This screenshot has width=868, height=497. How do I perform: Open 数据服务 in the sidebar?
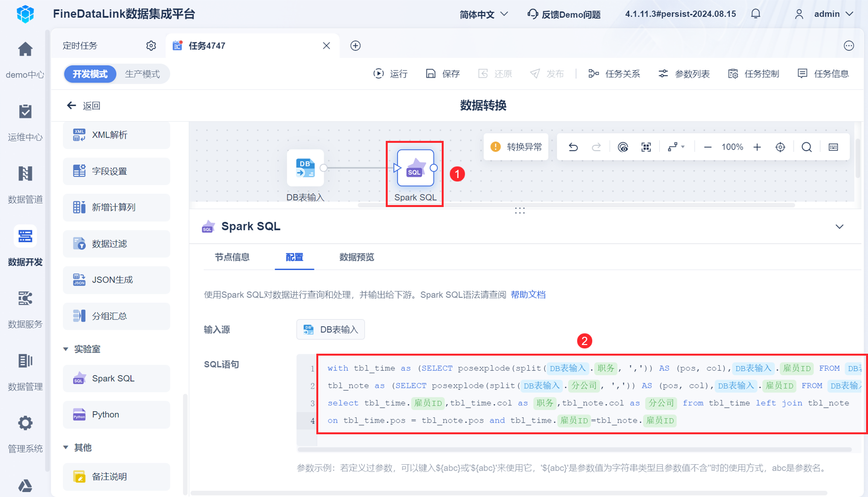click(25, 309)
